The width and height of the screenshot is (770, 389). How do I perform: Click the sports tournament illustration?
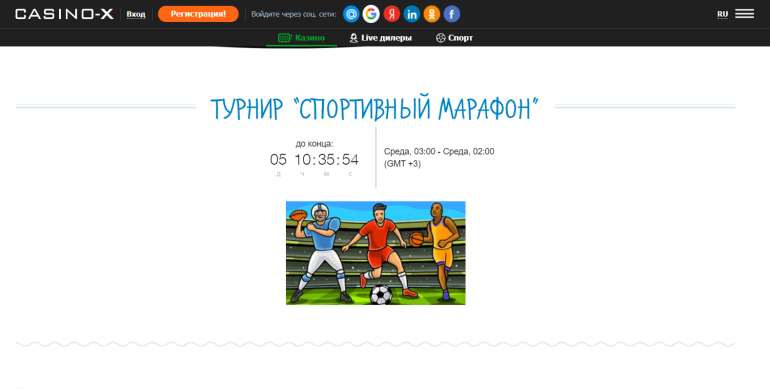(x=376, y=253)
